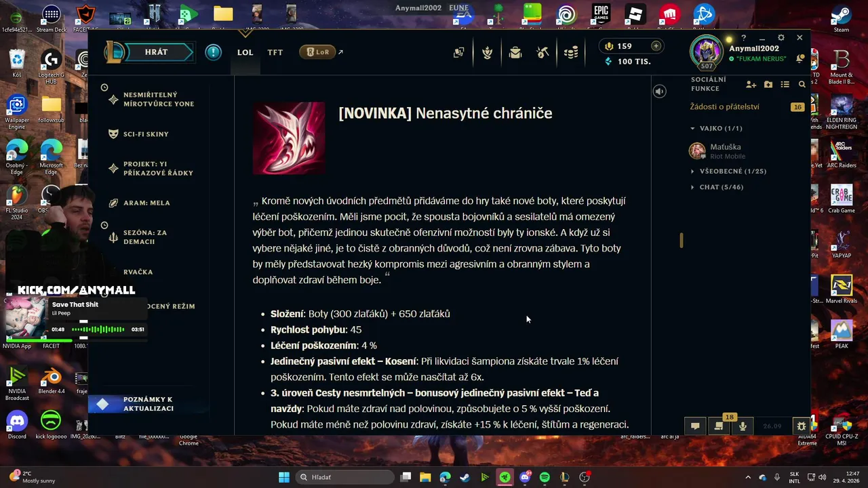Viewport: 868px width, 488px height.
Task: Click the SLK INTL language indicator
Action: point(794,477)
